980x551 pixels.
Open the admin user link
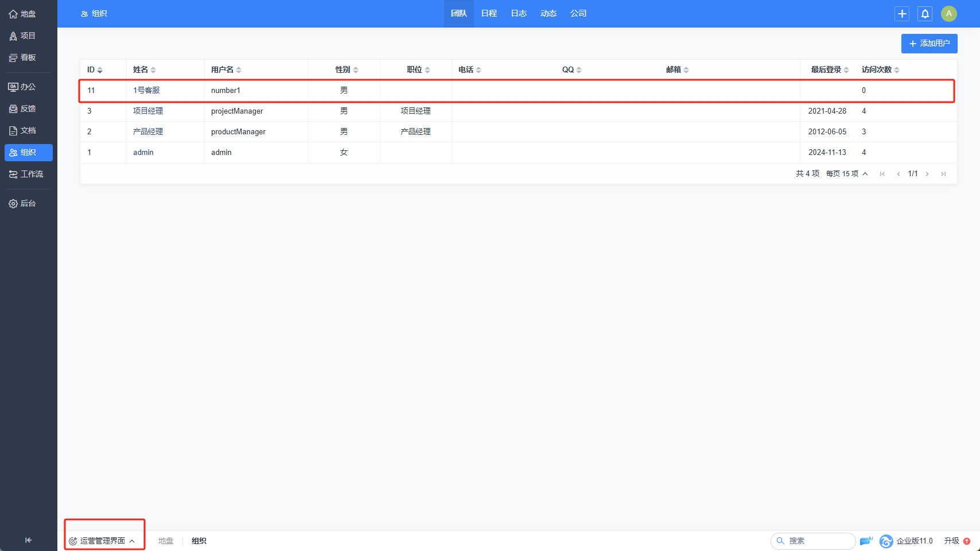143,153
